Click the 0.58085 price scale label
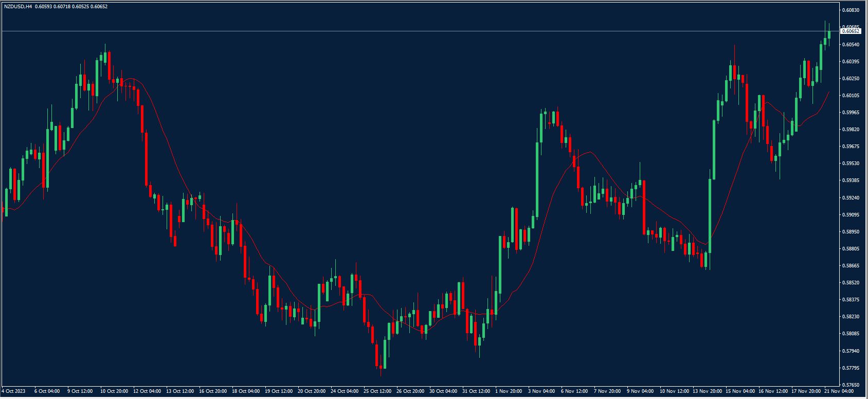 pyautogui.click(x=852, y=334)
